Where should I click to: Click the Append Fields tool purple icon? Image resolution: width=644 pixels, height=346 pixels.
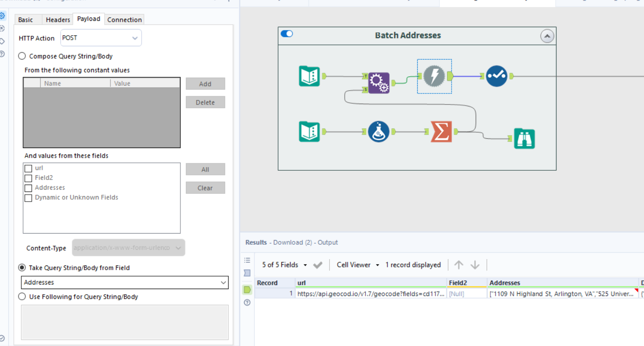(379, 83)
